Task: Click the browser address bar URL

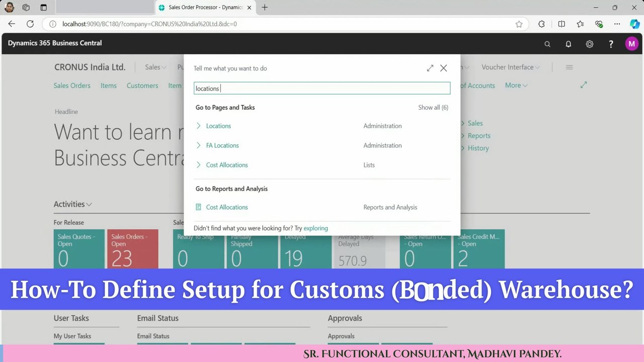Action: (x=149, y=24)
